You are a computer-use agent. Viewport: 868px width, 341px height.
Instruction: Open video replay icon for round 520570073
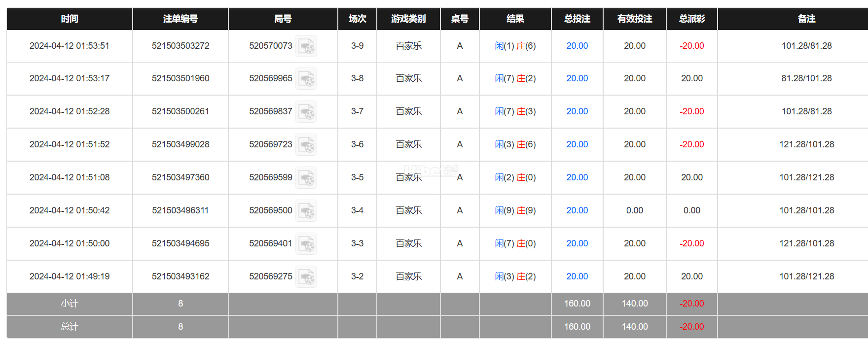point(306,46)
